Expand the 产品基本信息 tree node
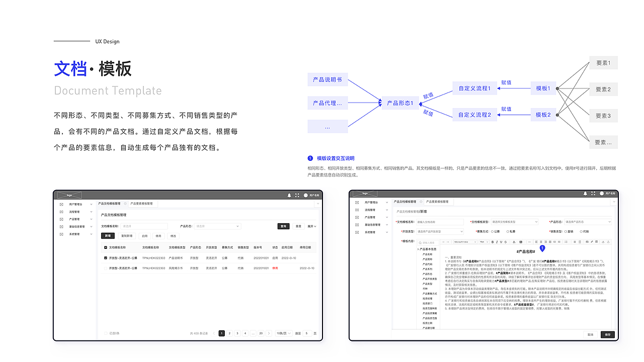This screenshot has width=644, height=362. click(x=419, y=249)
